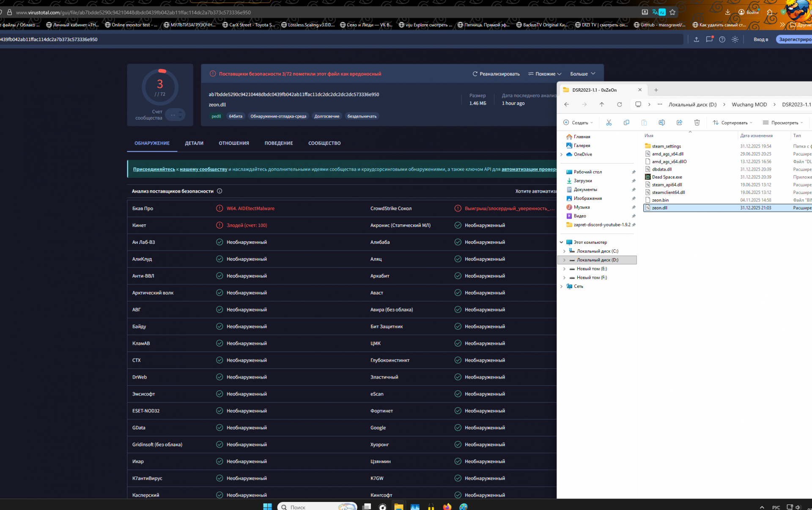This screenshot has height=510, width=812.
Task: Open the Похожие dropdown
Action: click(x=545, y=74)
